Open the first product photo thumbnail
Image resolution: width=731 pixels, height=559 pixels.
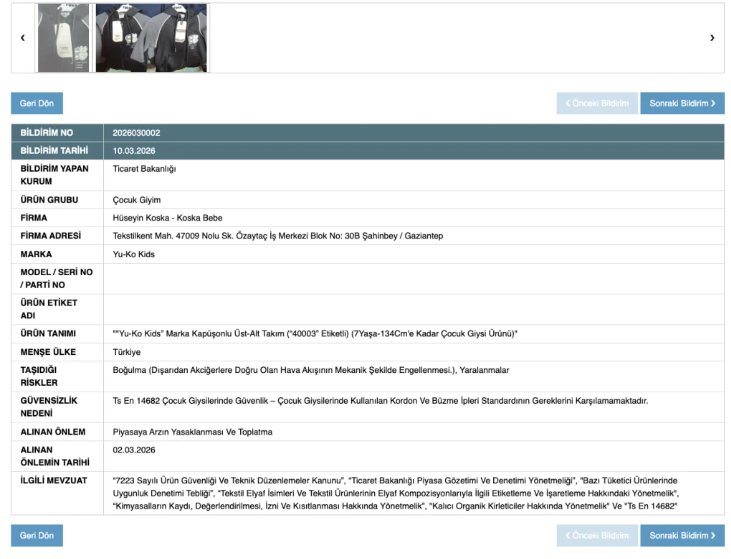pyautogui.click(x=63, y=38)
